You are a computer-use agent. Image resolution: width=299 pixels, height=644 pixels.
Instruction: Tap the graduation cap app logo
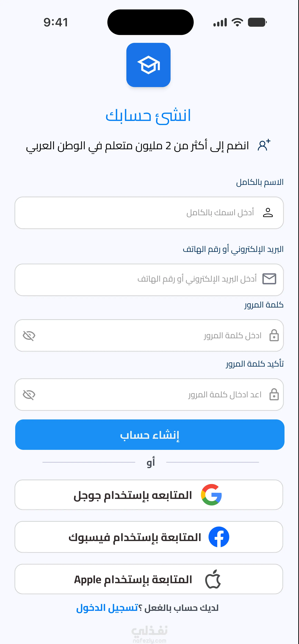pos(148,65)
